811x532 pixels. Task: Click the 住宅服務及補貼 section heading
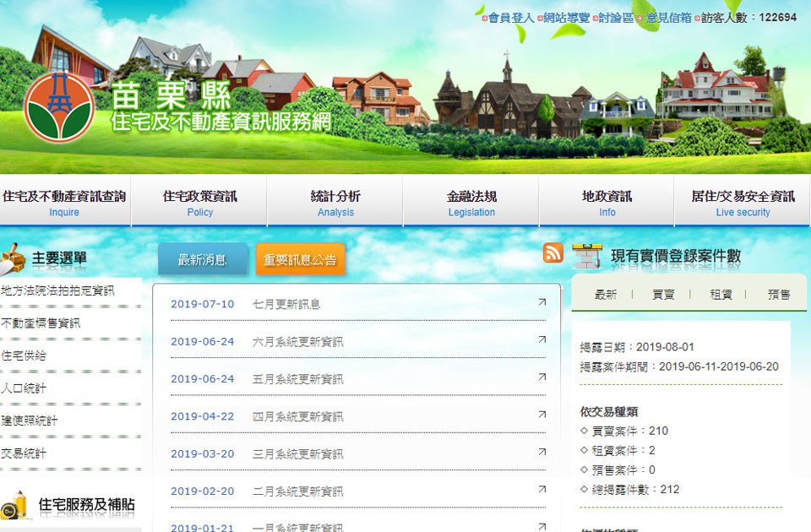click(x=86, y=505)
